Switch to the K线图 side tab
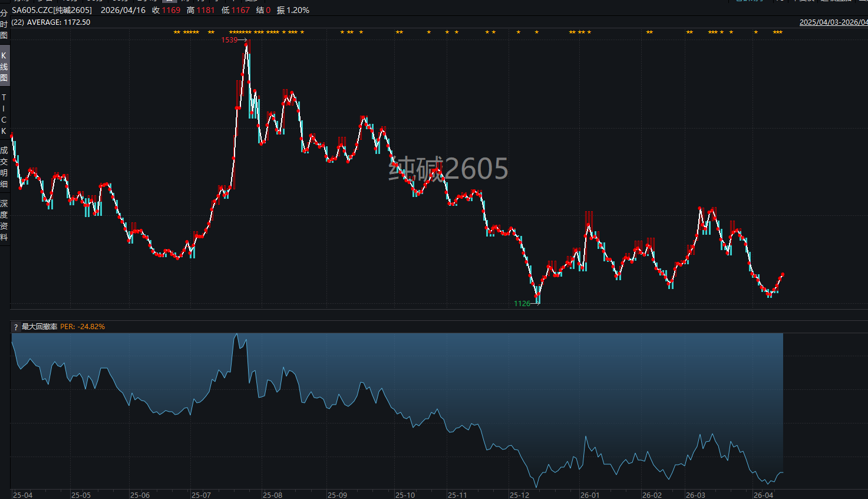The width and height of the screenshot is (868, 499). tap(4, 66)
